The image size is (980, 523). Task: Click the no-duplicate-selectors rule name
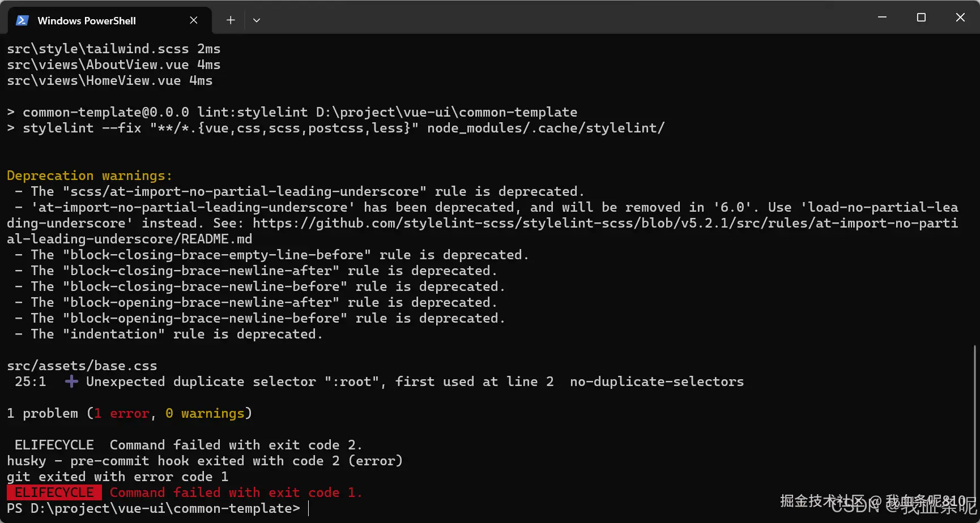657,381
